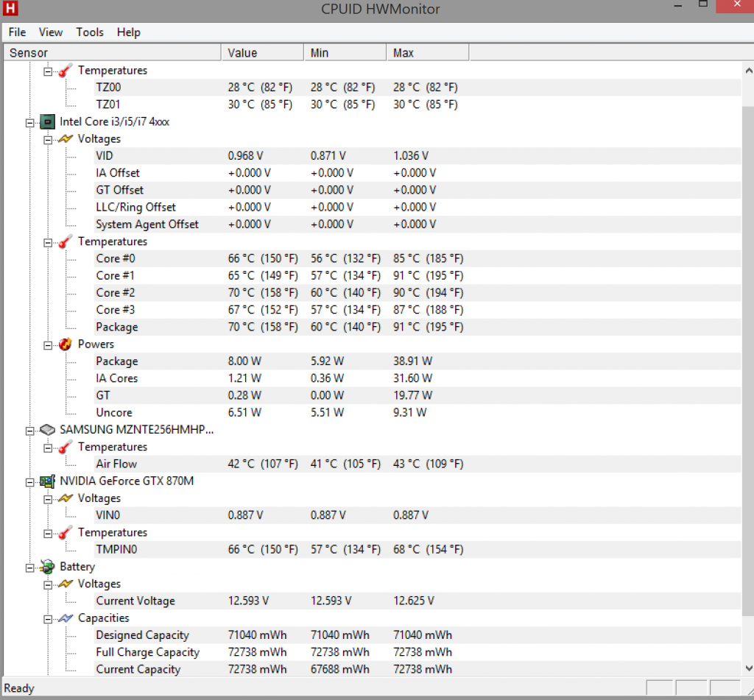Screen dimensions: 754x700
Task: Click the Min column header
Action: point(345,53)
